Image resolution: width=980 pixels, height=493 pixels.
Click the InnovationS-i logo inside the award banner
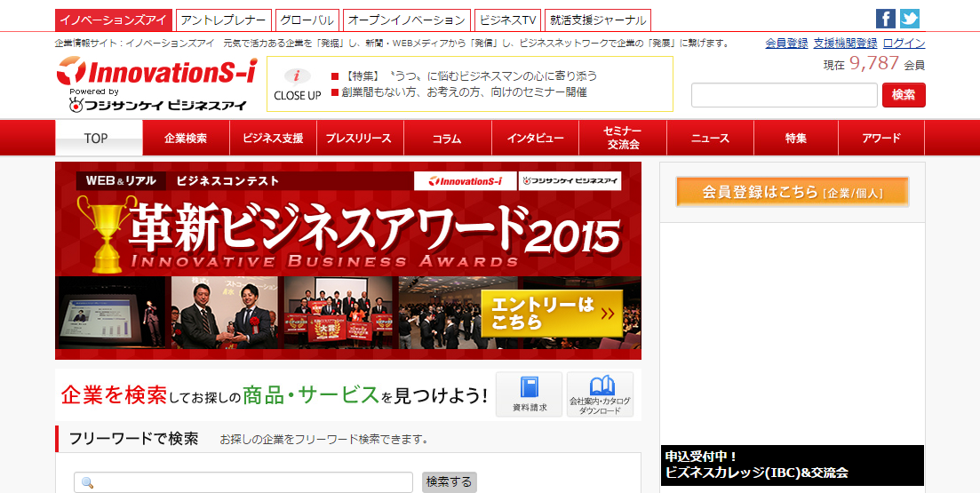(466, 181)
